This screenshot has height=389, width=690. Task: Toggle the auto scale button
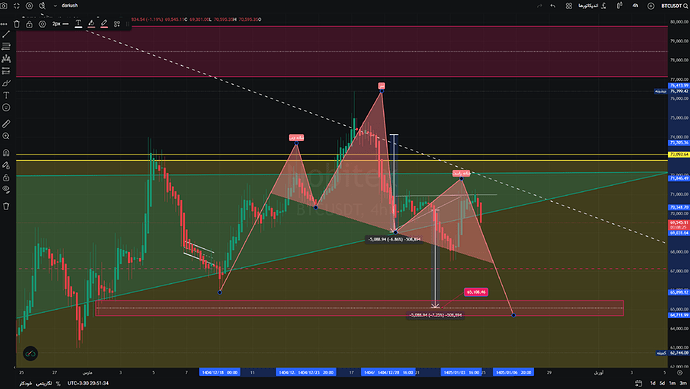[x=26, y=383]
